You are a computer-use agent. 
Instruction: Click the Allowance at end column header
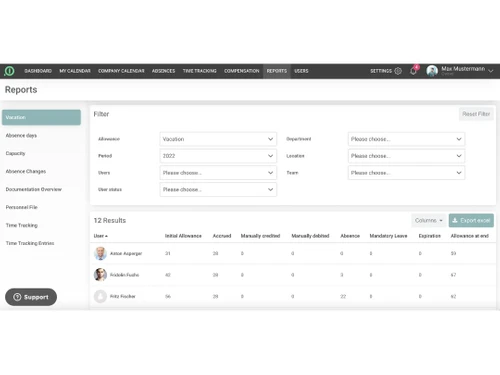coord(470,236)
